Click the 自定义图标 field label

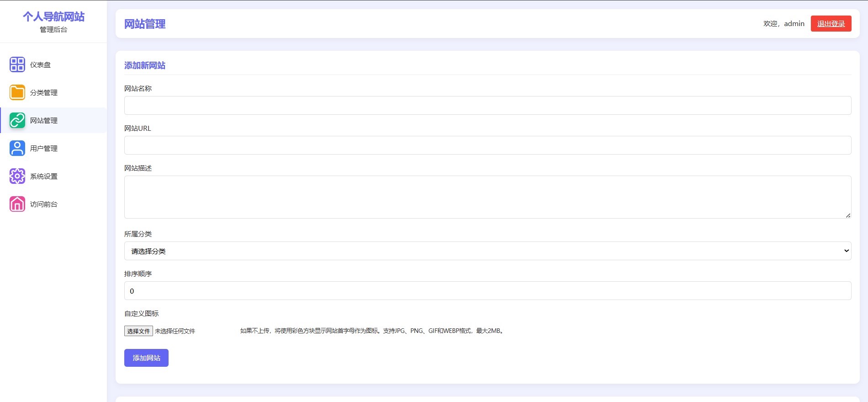[x=142, y=313]
